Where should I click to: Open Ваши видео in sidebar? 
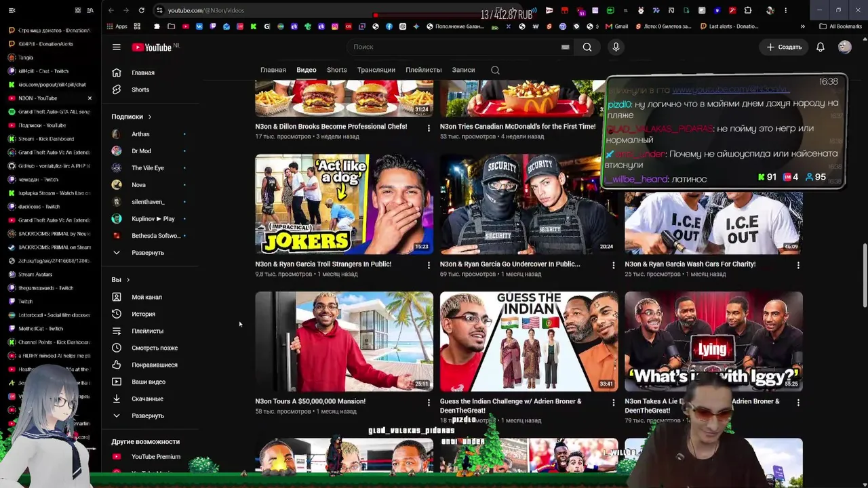click(150, 382)
